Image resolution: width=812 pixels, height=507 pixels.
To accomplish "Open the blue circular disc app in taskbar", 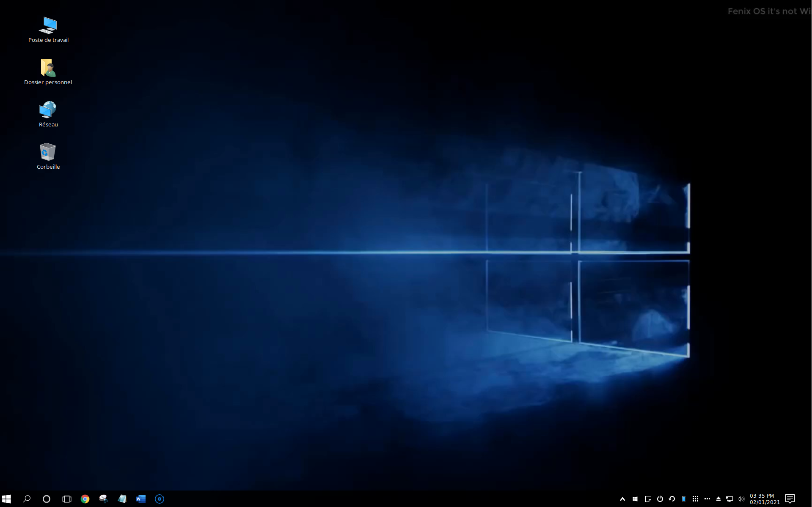I will click(x=160, y=499).
